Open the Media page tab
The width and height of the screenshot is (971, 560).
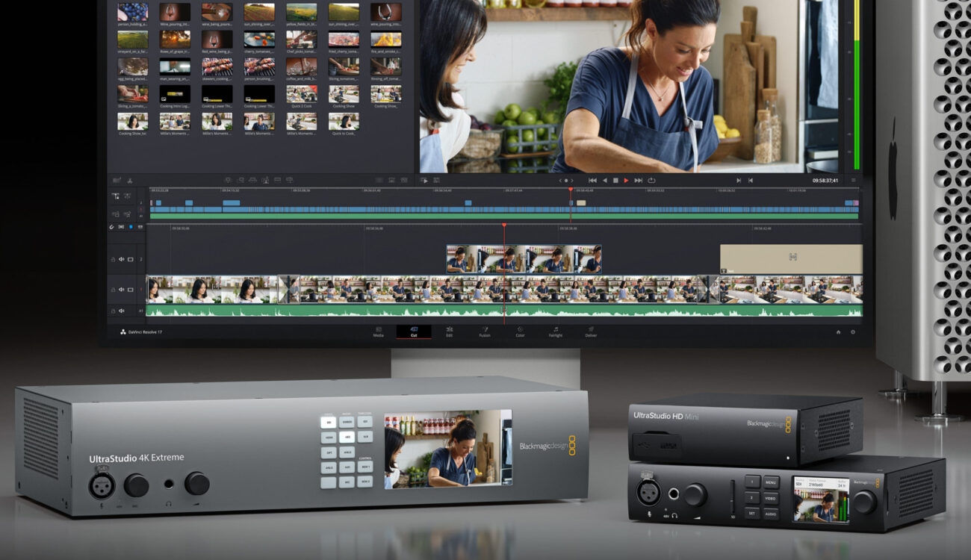(x=379, y=332)
